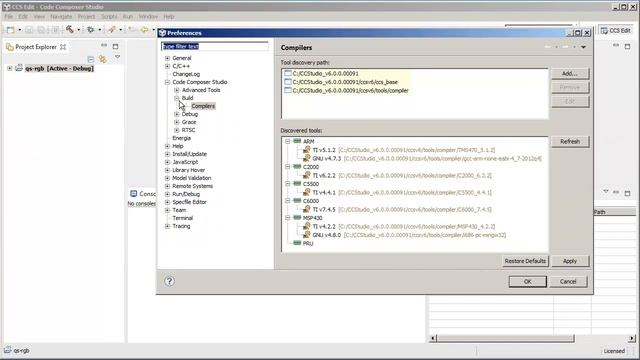
Task: Check the C:/CCStudio_v6.0.0.00091 path checkbox
Action: coord(288,73)
